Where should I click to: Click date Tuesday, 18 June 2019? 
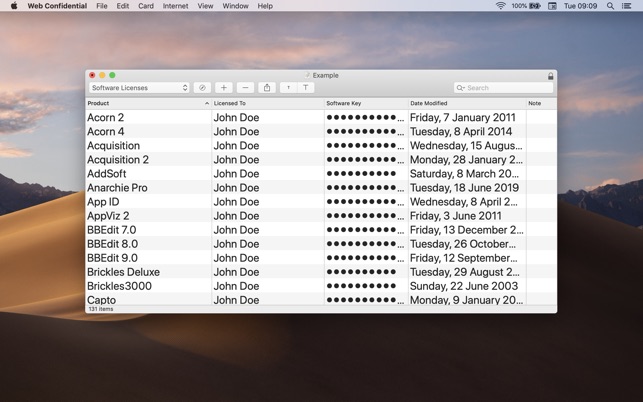464,188
